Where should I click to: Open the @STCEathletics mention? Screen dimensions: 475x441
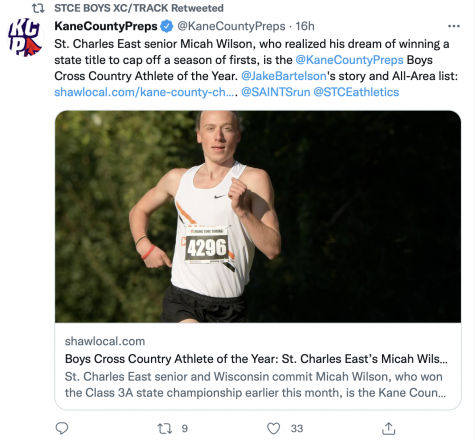coord(356,92)
